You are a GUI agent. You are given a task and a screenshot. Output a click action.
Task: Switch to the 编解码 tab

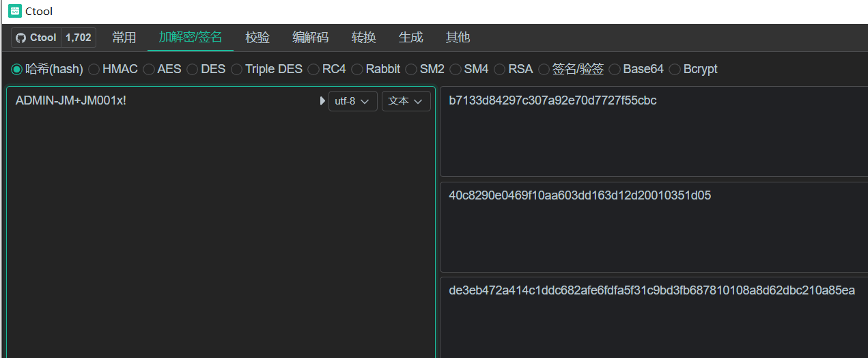pos(310,38)
